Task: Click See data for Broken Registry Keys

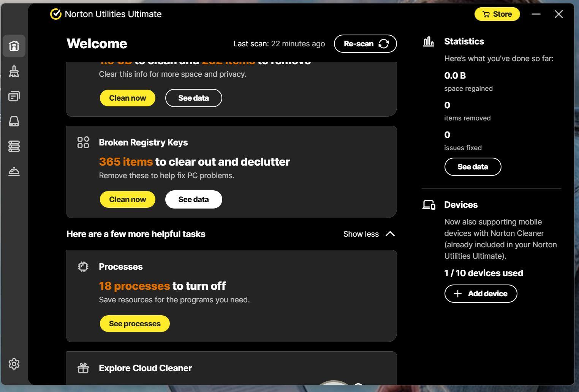Action: [193, 199]
